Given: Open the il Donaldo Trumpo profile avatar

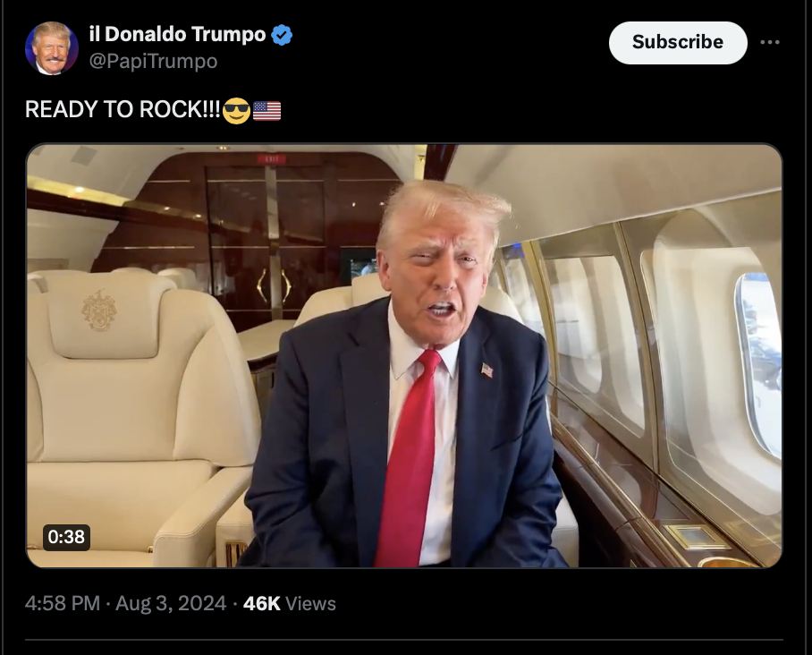Looking at the screenshot, I should [52, 48].
